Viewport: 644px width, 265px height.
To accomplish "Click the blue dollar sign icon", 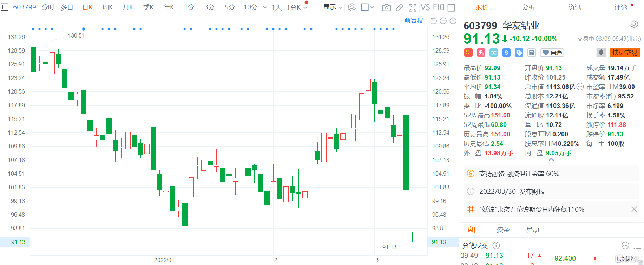I will (x=506, y=53).
